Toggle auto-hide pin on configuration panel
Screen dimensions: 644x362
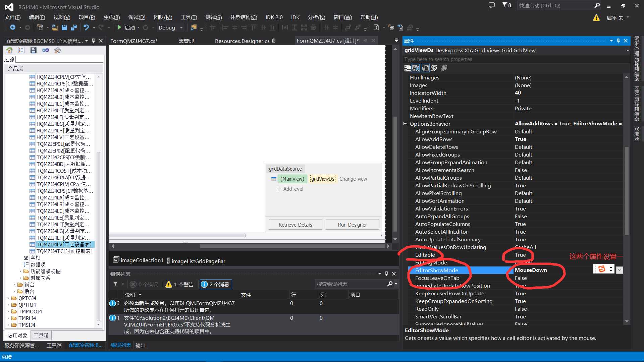(94, 41)
